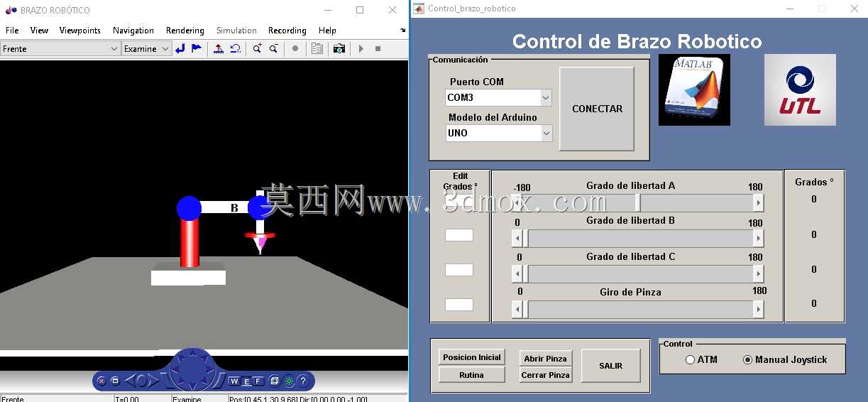Start recording with the round record icon
868x402 pixels.
tap(295, 48)
